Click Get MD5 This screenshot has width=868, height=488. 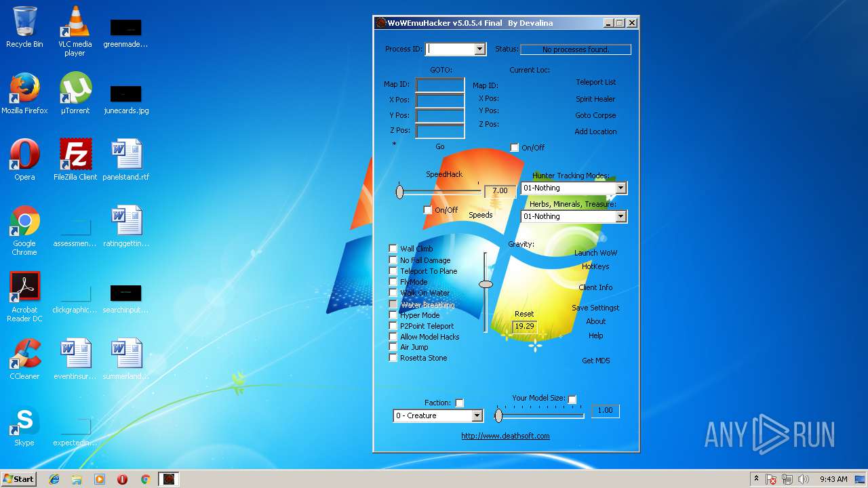pyautogui.click(x=595, y=361)
